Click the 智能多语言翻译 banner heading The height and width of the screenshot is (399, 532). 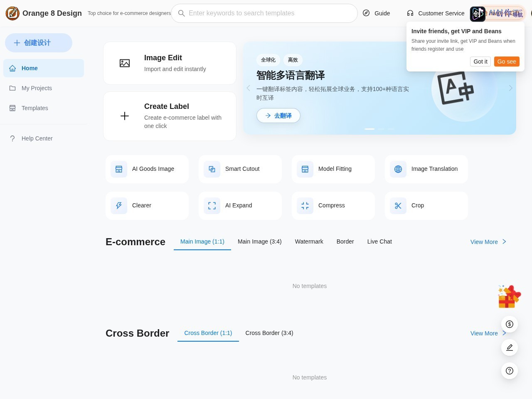291,75
